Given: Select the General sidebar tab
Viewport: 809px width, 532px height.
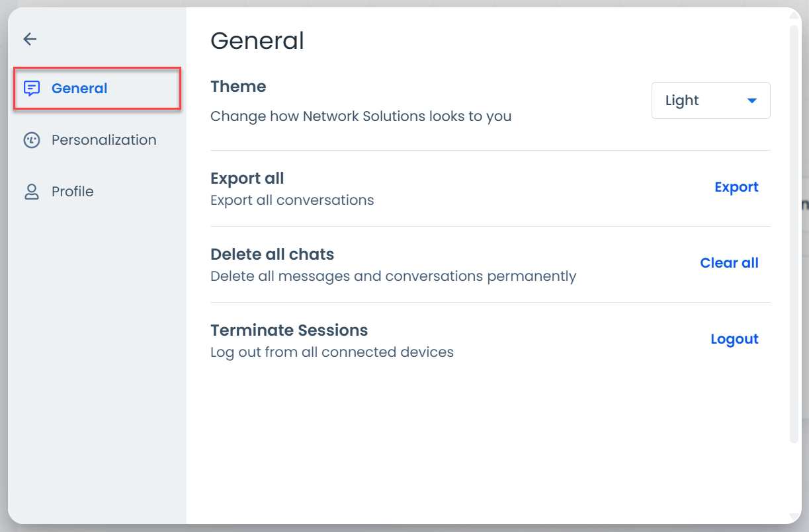Looking at the screenshot, I should click(97, 89).
